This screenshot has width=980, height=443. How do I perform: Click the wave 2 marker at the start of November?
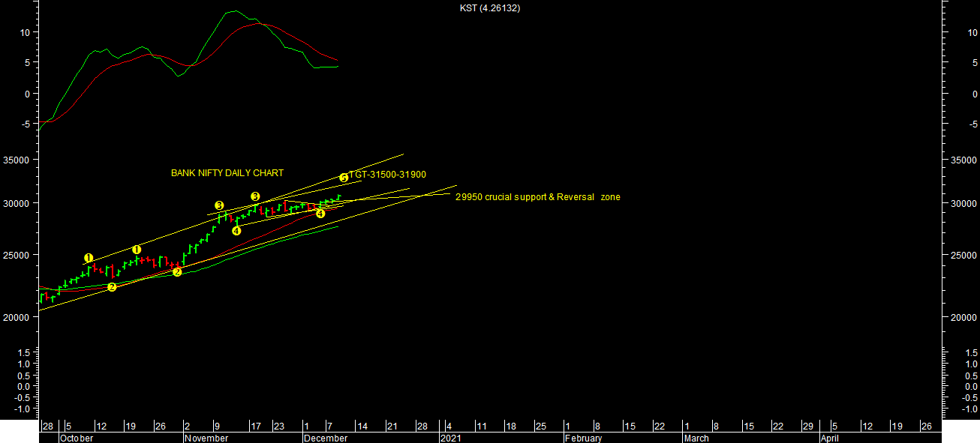[177, 271]
